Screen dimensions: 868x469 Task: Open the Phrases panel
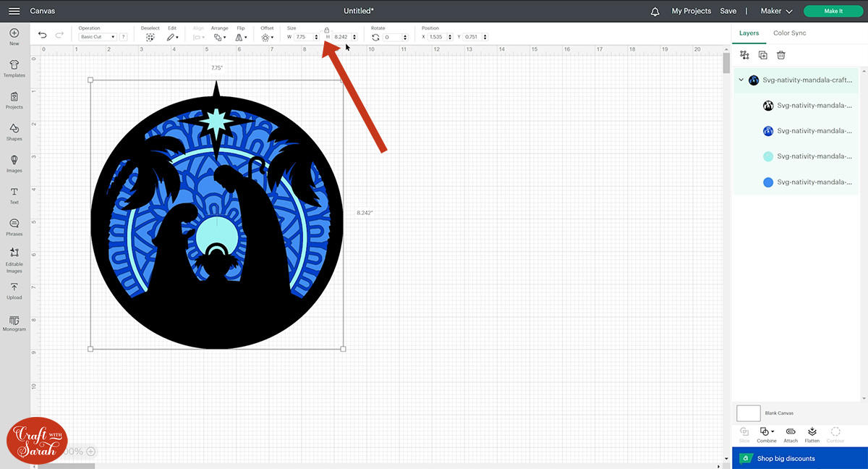14,227
